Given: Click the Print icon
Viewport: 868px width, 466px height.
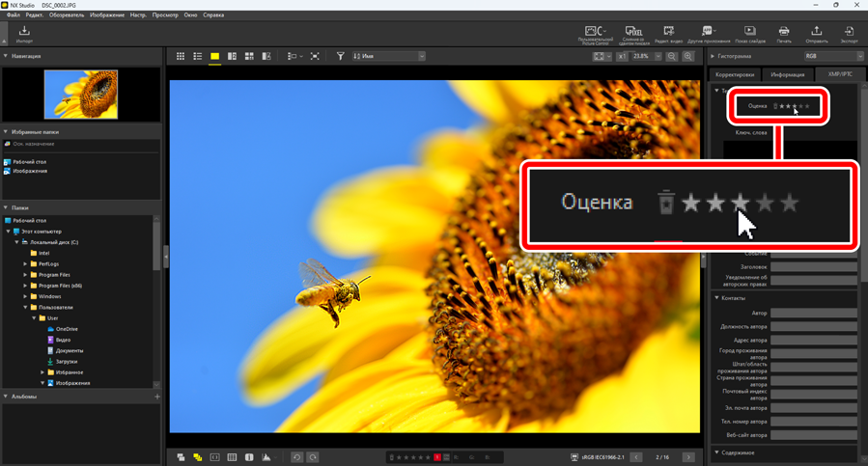Looking at the screenshot, I should point(784,35).
